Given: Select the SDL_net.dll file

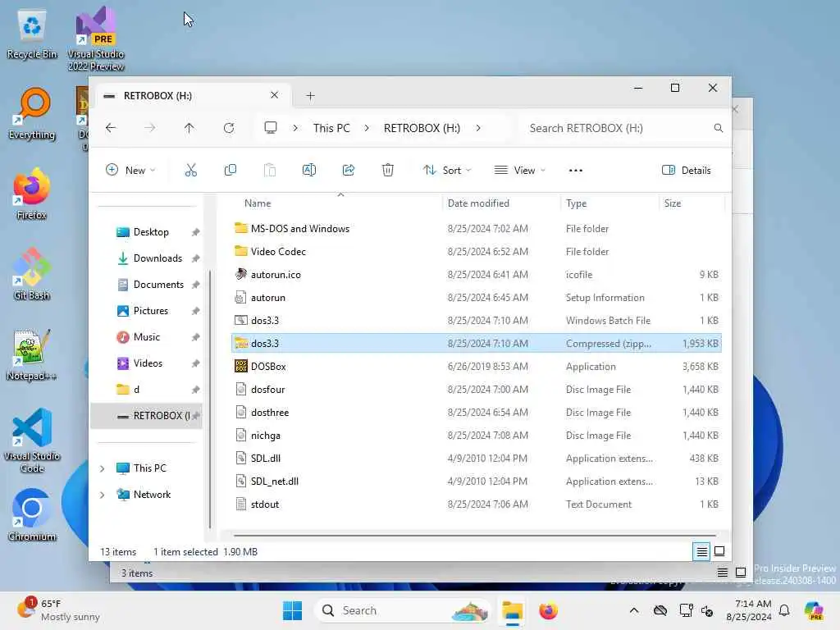Looking at the screenshot, I should tap(477, 482).
